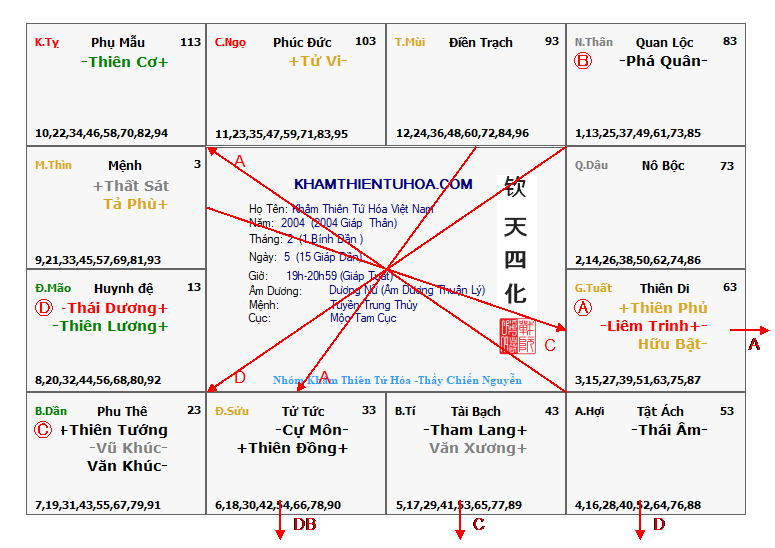Click the circled B marker in Quan Lộc
The height and width of the screenshot is (548, 775).
(x=582, y=61)
